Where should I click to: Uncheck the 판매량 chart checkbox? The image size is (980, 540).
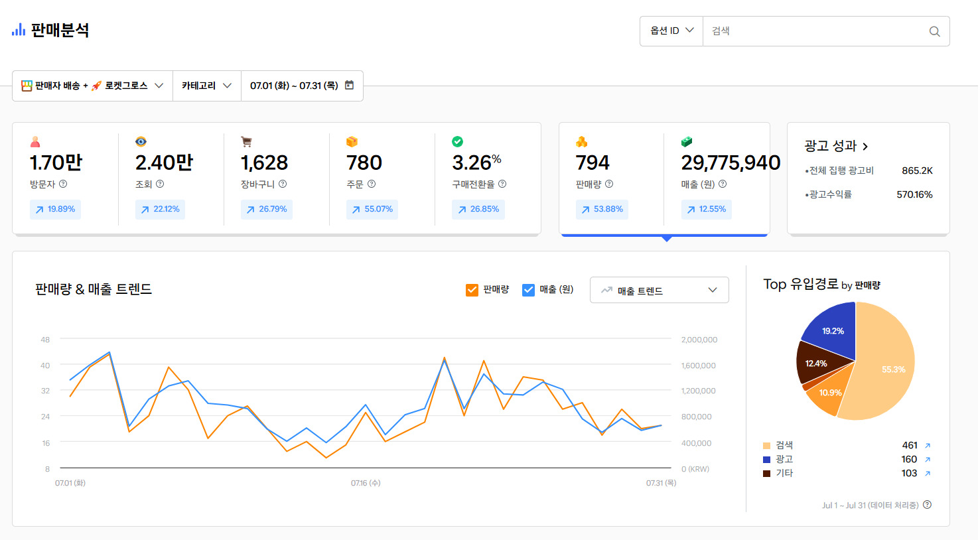(472, 290)
